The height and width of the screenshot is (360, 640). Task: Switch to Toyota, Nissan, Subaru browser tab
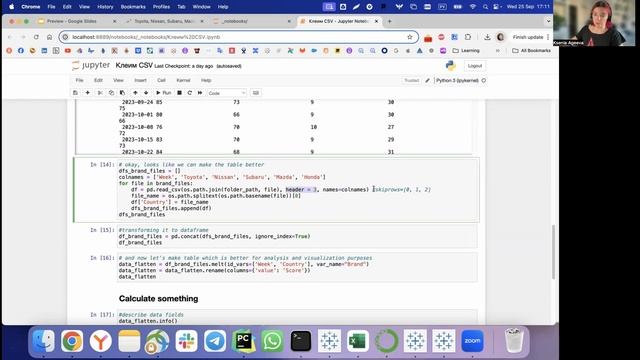pyautogui.click(x=164, y=21)
